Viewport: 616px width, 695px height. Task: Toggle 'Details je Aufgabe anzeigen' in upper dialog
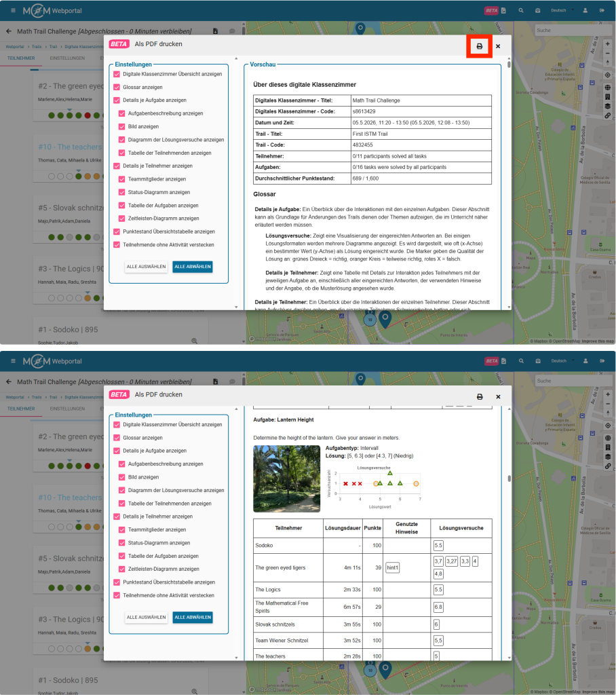pos(117,100)
